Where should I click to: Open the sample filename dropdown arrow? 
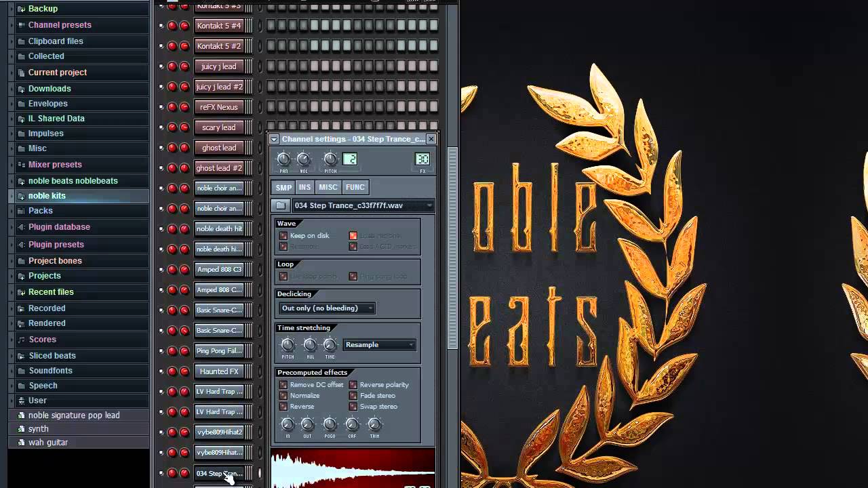tap(429, 204)
